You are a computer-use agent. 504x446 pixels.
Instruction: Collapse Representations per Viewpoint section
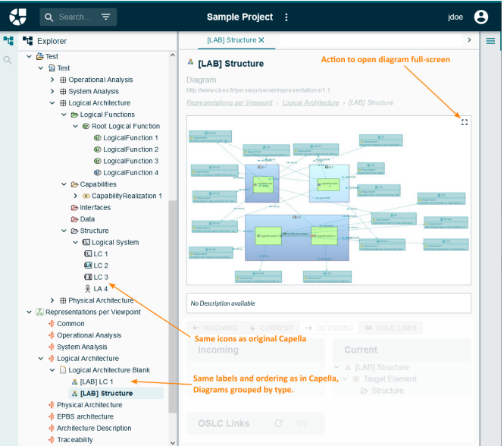(29, 312)
